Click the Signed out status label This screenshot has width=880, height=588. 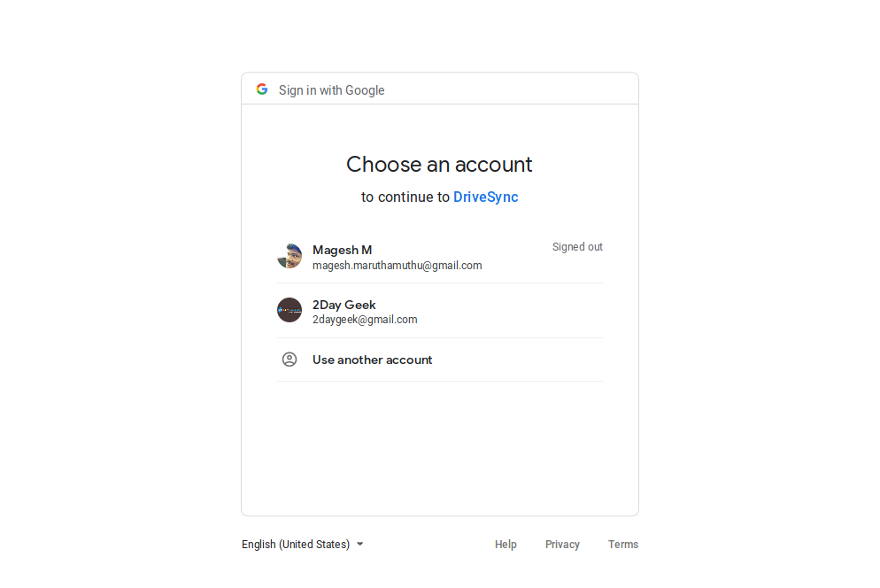click(577, 247)
